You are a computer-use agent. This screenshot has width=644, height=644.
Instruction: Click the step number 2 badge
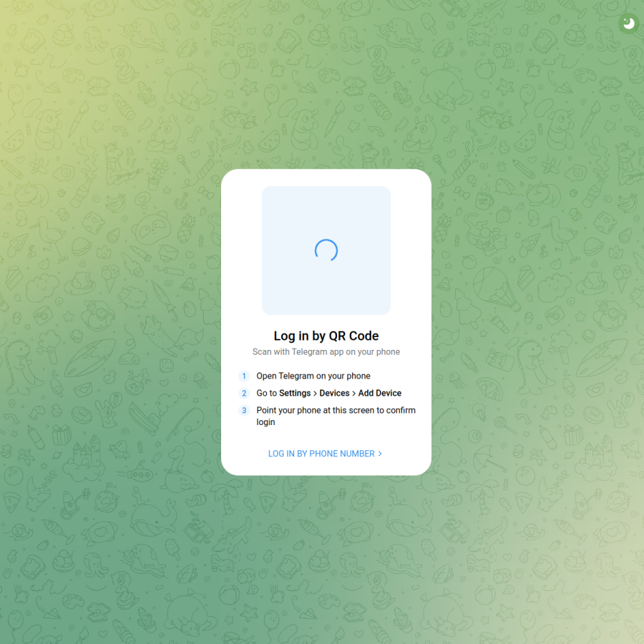click(244, 393)
